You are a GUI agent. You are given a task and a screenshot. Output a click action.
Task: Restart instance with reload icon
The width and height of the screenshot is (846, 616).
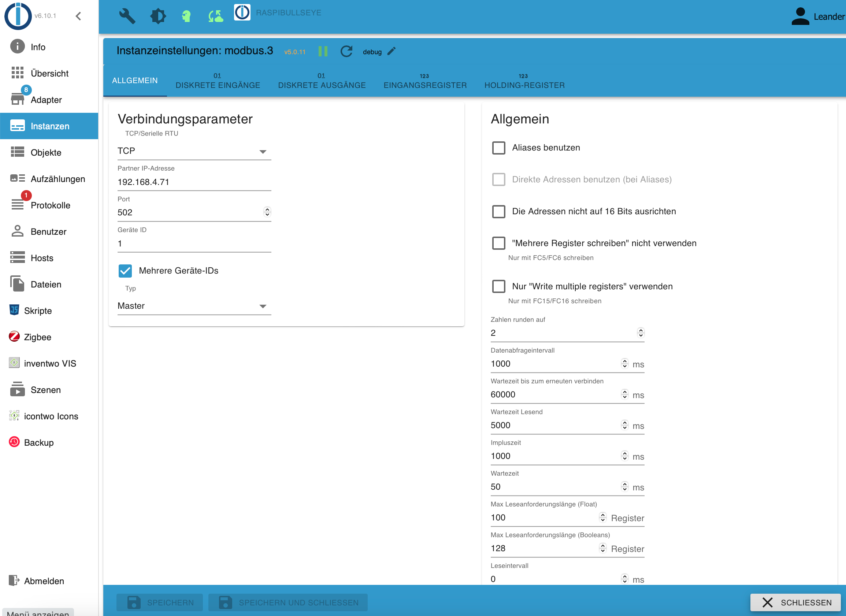point(346,52)
